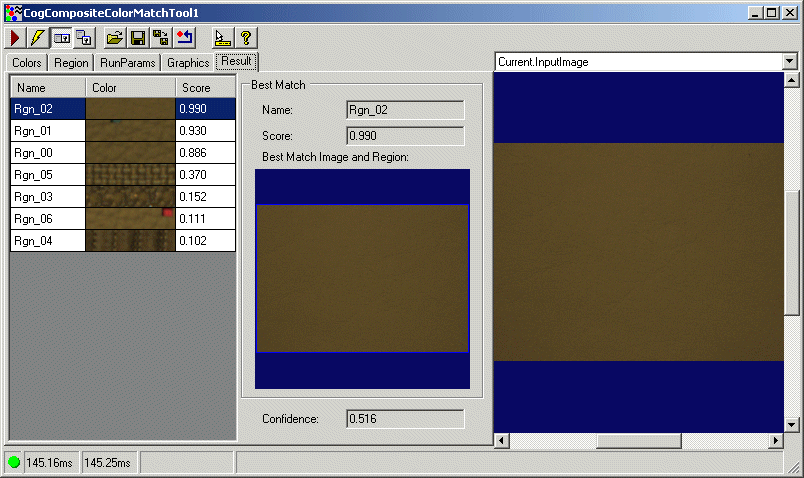Image resolution: width=804 pixels, height=478 pixels.
Task: Click the 0.886 score cell
Action: coord(205,153)
